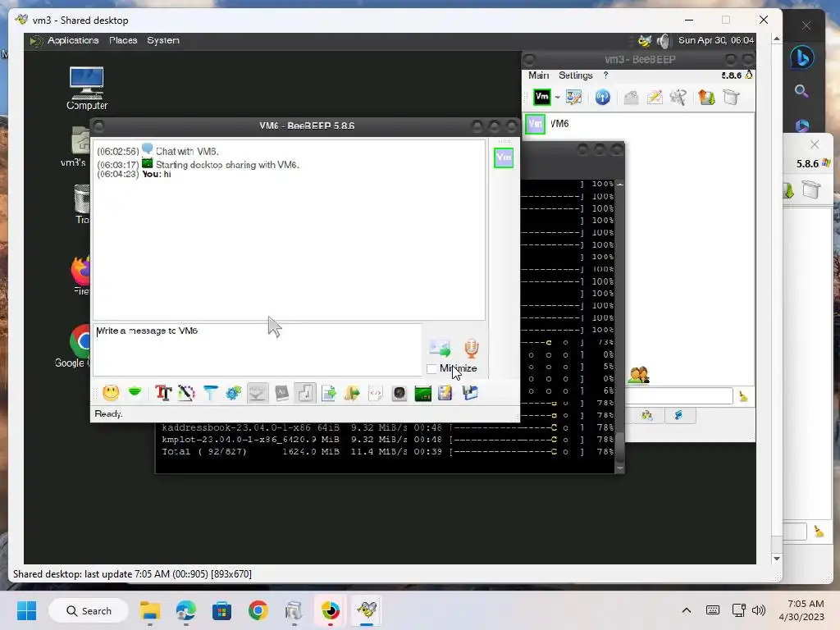Open Microsoft Store from taskbar
840x630 pixels.
221,610
